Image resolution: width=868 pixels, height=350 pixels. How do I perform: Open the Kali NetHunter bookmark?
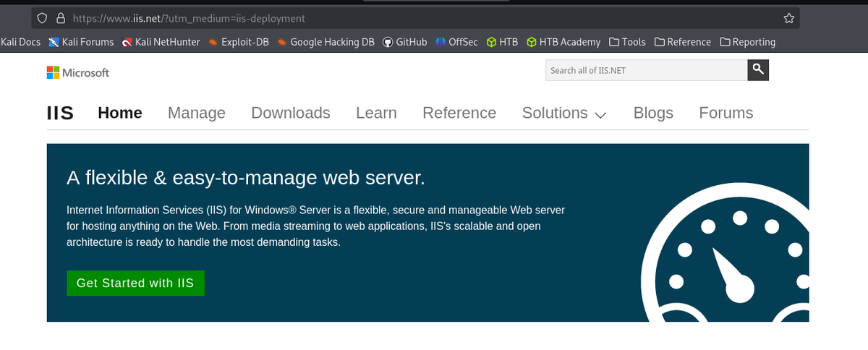coord(161,42)
